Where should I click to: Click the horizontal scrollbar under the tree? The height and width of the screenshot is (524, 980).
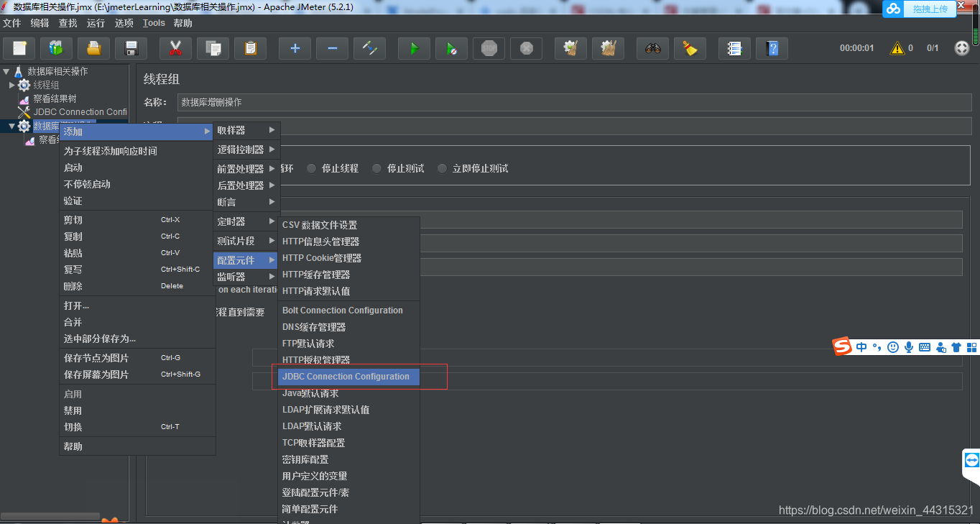pos(50,516)
